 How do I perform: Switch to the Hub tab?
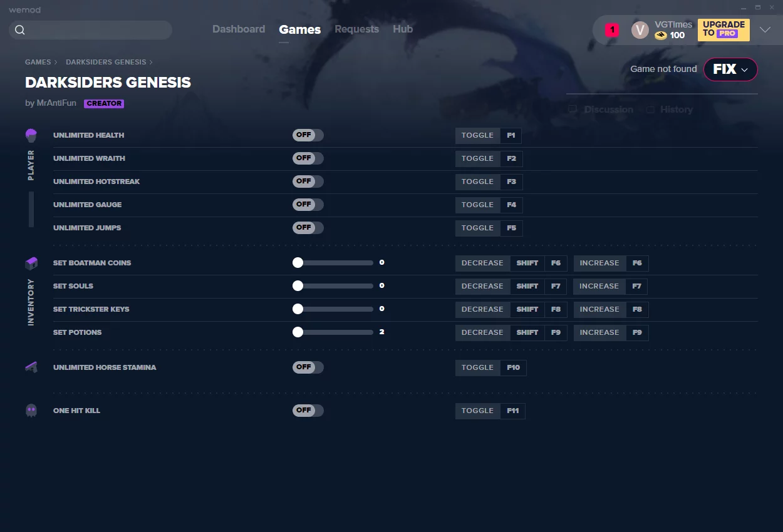click(403, 29)
